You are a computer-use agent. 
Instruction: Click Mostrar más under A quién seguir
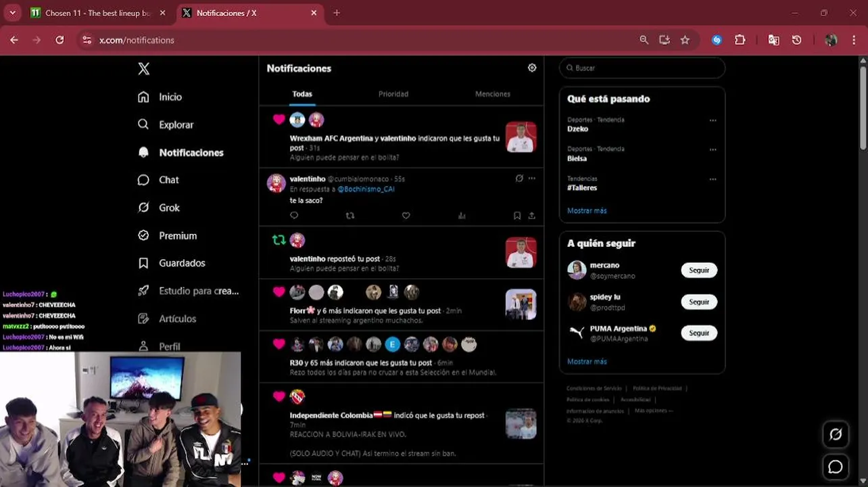(x=587, y=362)
